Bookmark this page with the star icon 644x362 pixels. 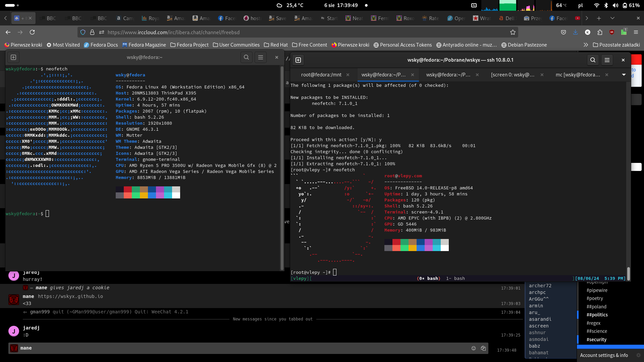click(513, 32)
